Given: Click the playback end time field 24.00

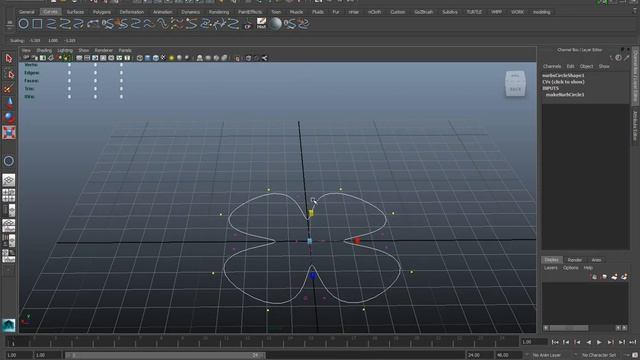Looking at the screenshot, I should point(479,355).
